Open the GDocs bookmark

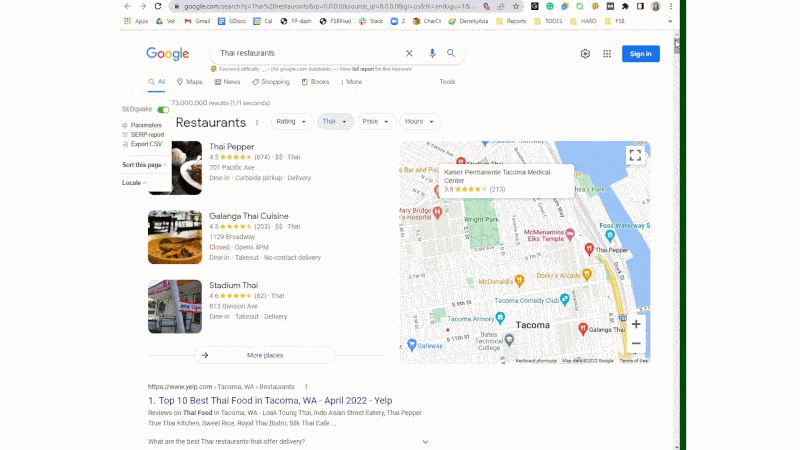point(232,21)
